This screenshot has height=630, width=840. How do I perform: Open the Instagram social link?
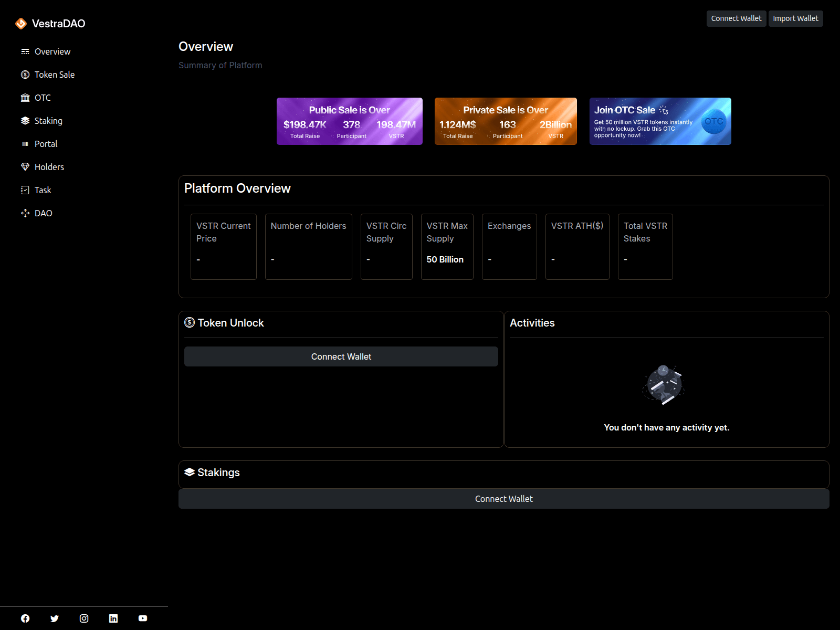pos(84,618)
